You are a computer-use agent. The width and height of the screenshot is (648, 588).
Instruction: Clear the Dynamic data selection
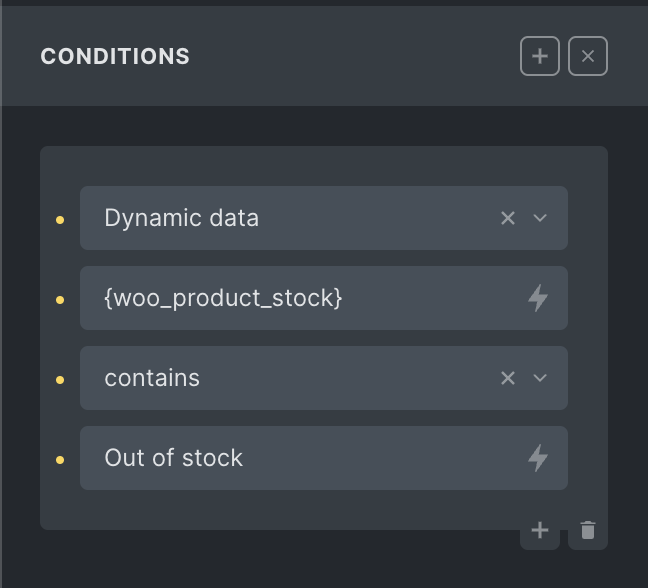(x=508, y=218)
